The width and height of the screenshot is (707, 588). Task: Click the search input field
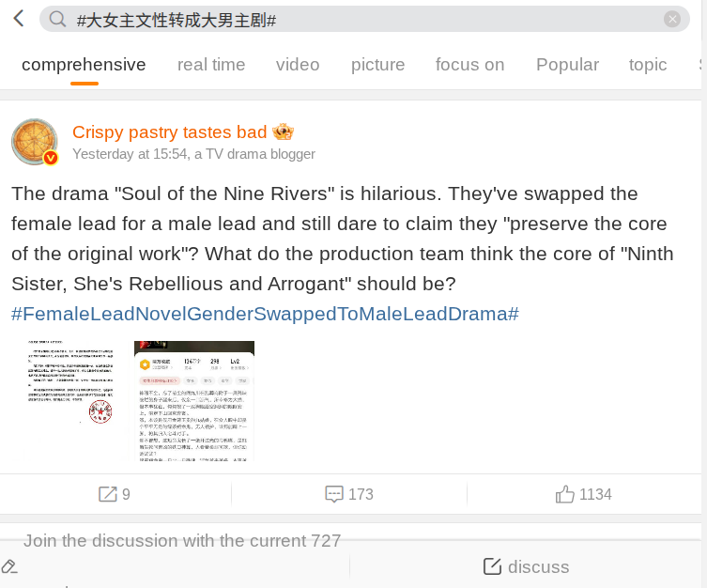click(364, 19)
